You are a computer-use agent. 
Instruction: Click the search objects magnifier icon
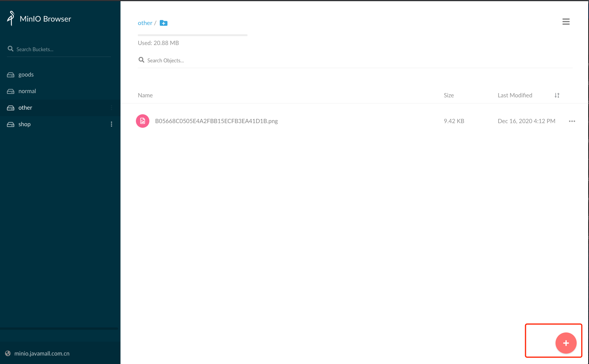tap(141, 60)
